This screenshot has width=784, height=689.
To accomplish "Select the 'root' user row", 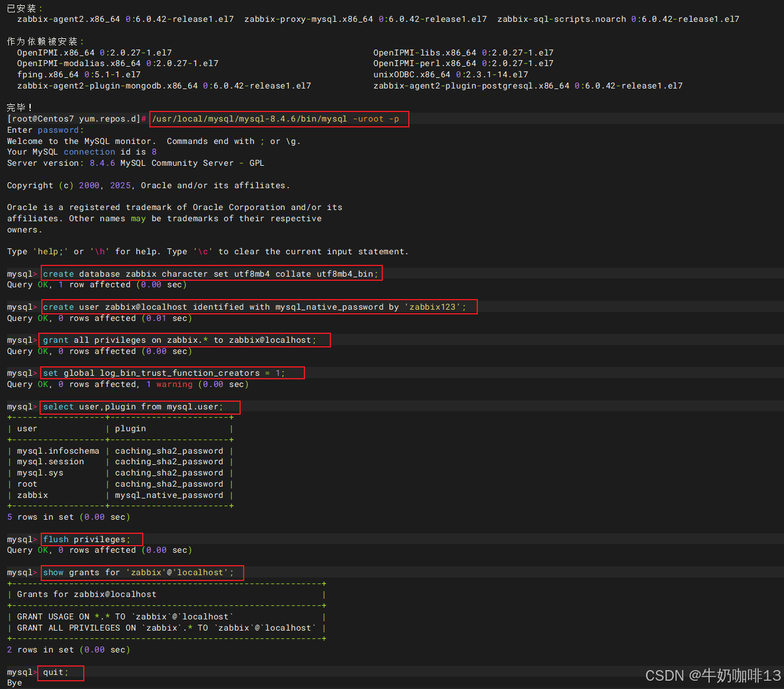I will [120, 484].
